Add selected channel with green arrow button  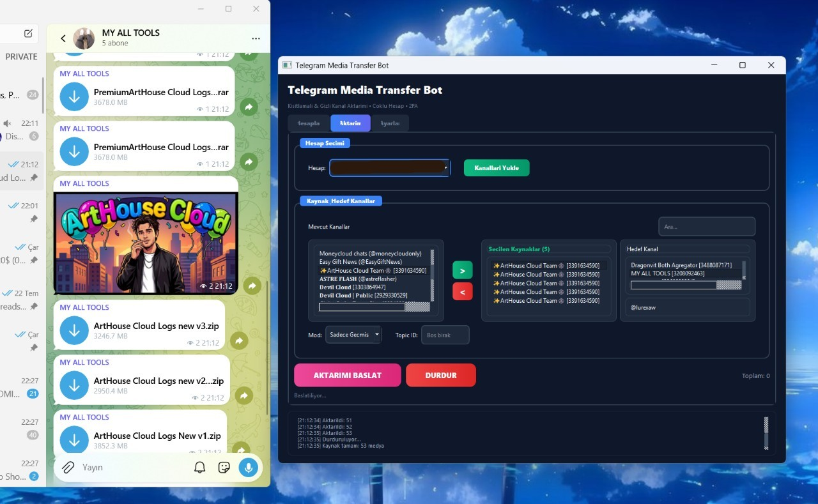[462, 270]
